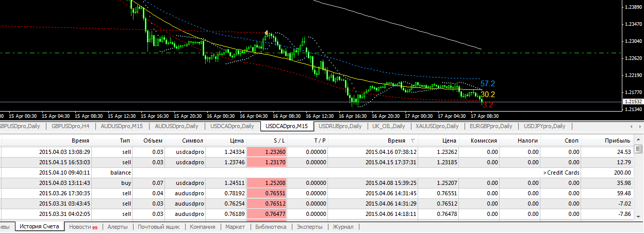Sort by the S / L column header

coord(267,141)
